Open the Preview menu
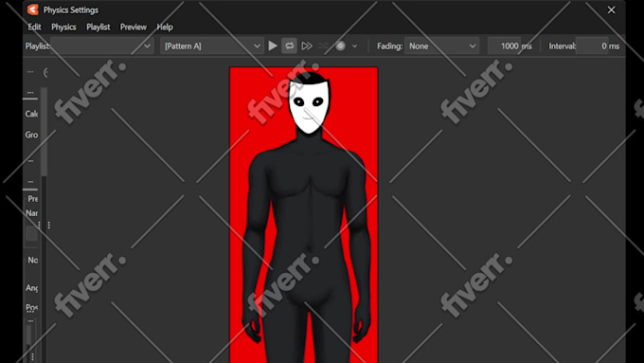The height and width of the screenshot is (363, 644). (x=134, y=27)
